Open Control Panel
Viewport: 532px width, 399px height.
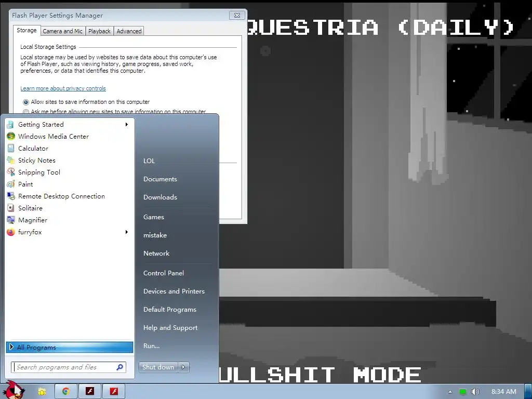164,273
